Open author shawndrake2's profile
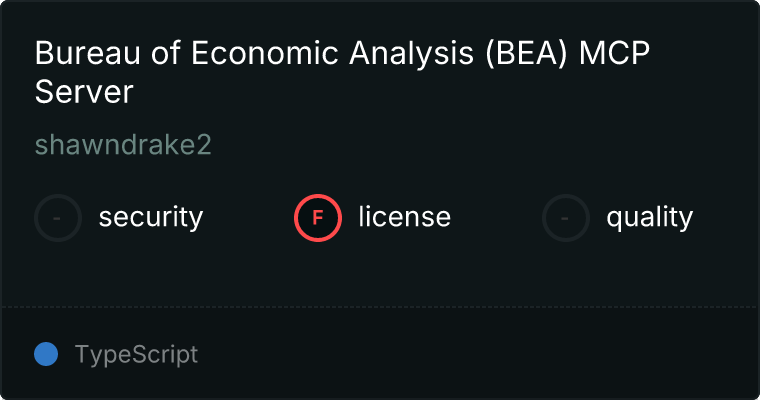 point(123,144)
